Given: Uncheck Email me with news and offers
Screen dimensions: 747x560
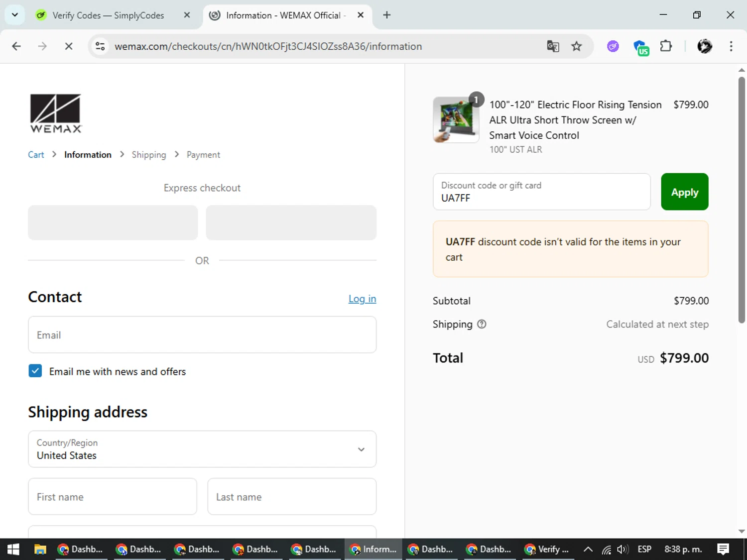Looking at the screenshot, I should coord(35,371).
